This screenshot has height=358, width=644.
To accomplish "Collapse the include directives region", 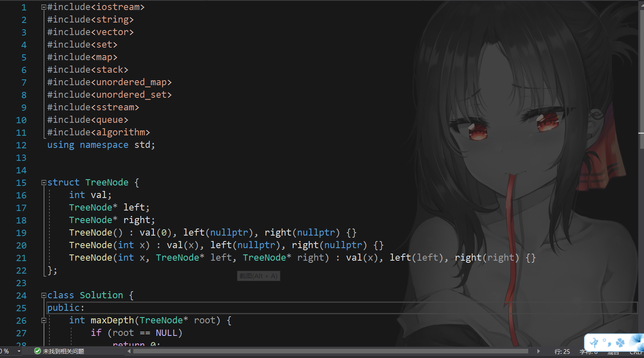I will pos(43,7).
